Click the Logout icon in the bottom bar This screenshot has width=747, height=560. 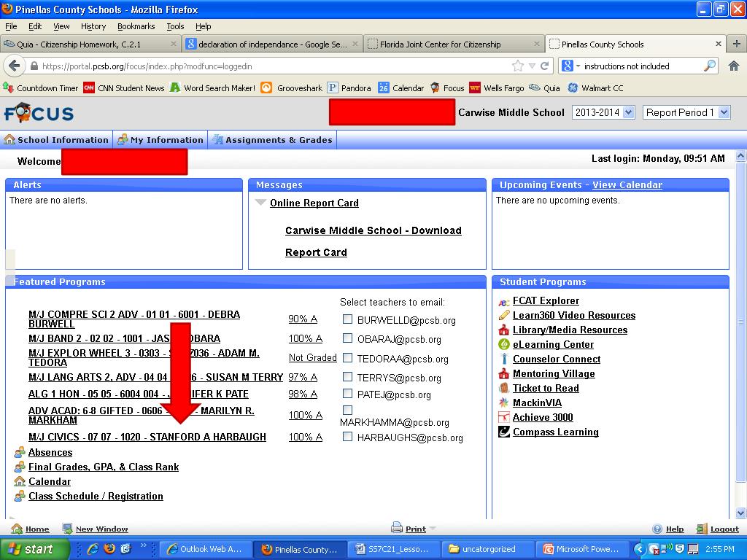[x=702, y=529]
